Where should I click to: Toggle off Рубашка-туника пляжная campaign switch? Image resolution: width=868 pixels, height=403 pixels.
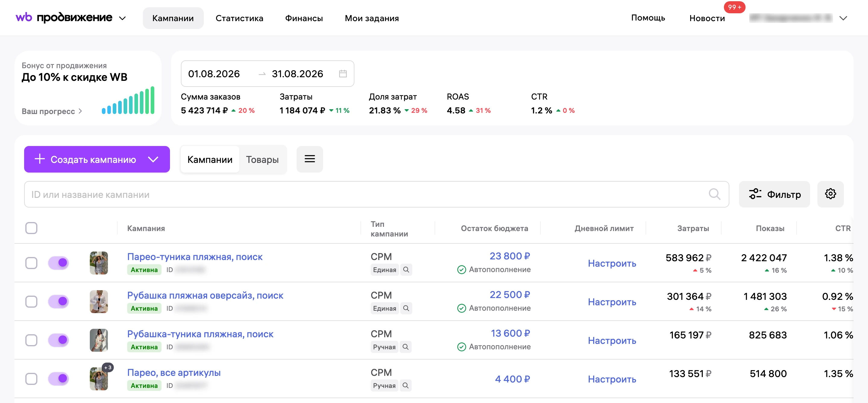coord(59,340)
